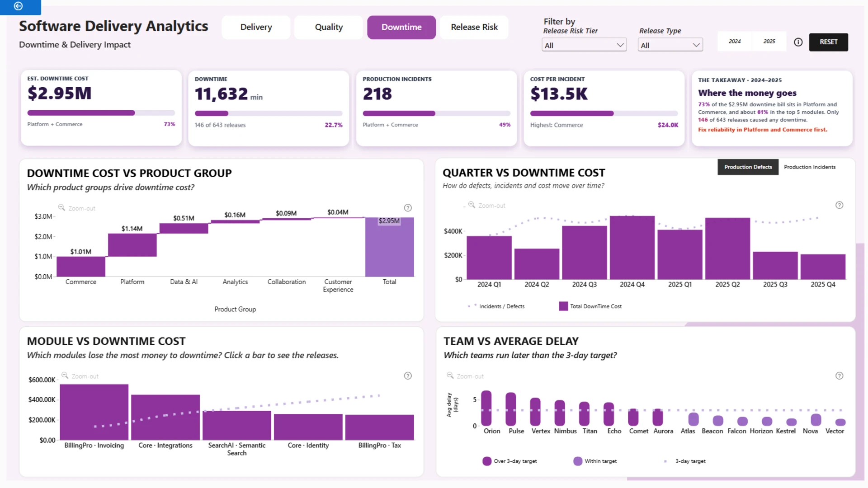Click the Total DownTime Cost legend swatch
Image resolution: width=868 pixels, height=488 pixels.
[x=563, y=306]
